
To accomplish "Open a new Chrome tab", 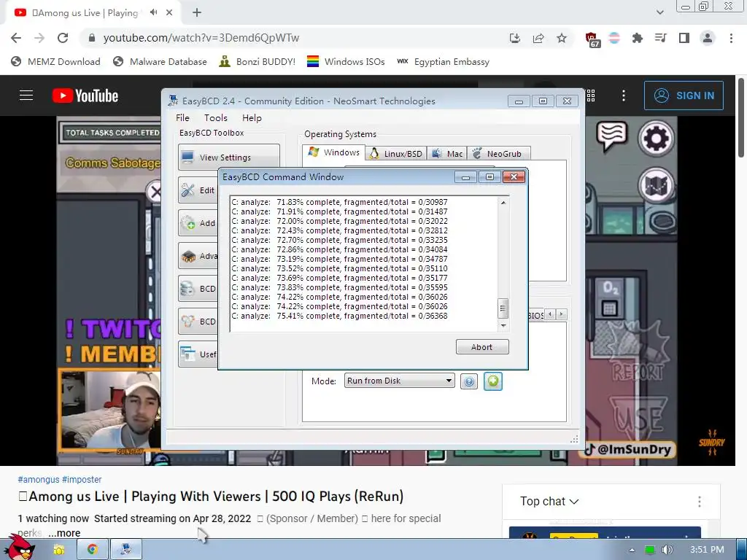I will click(197, 13).
